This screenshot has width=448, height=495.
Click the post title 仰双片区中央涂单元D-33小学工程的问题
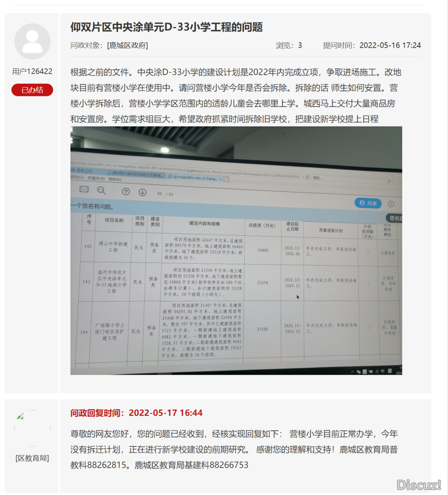click(x=166, y=27)
